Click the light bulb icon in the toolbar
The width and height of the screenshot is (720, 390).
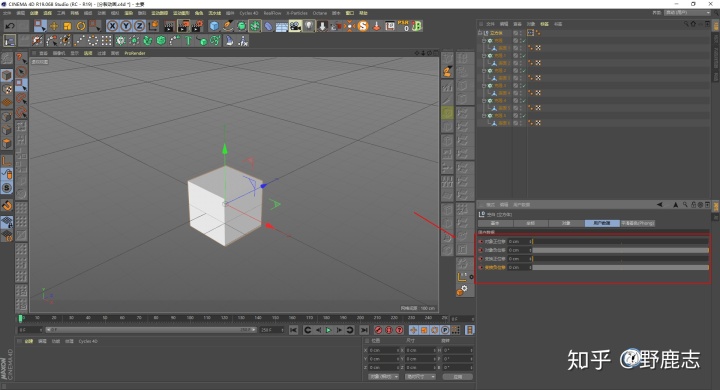[309, 26]
